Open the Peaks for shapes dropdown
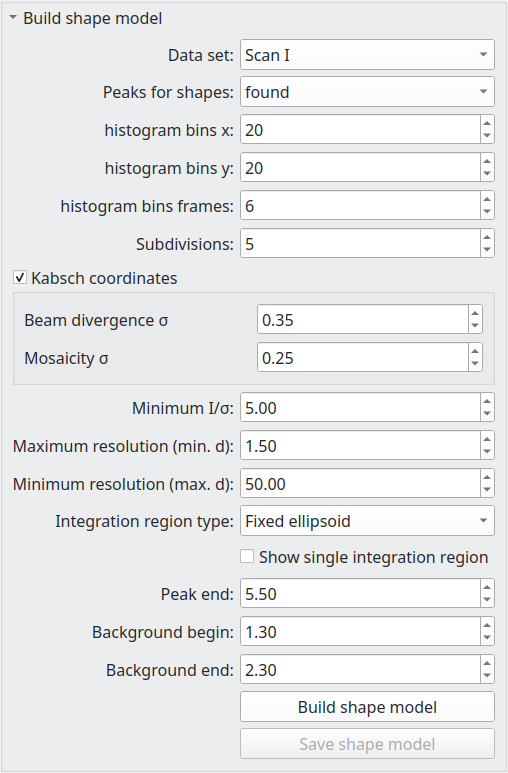508x773 pixels. coord(367,92)
